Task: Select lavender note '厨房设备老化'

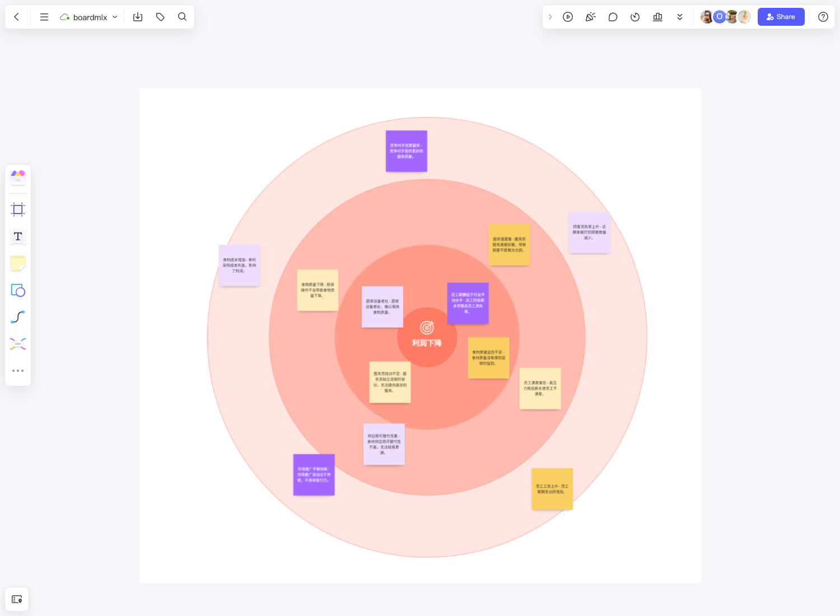Action: [382, 307]
